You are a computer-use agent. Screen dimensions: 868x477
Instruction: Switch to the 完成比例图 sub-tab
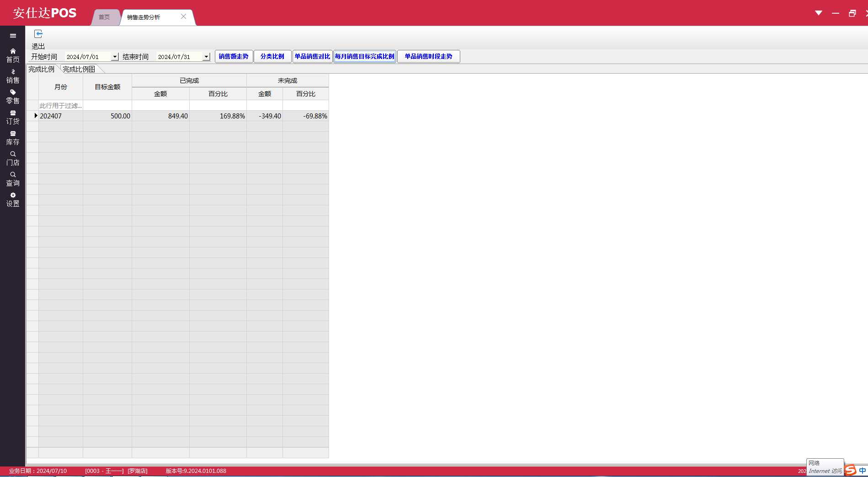tap(79, 69)
